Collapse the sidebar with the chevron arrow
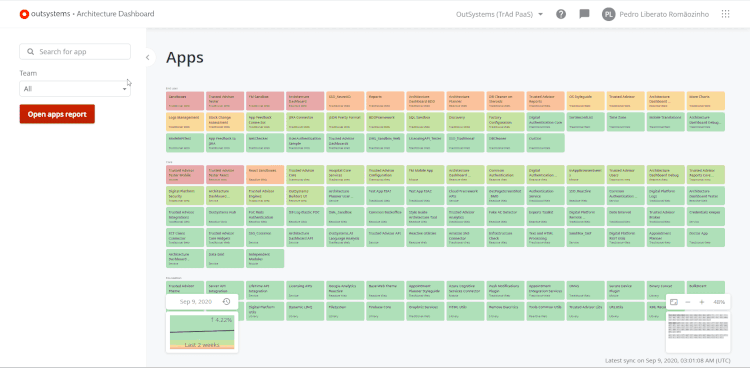 tap(148, 57)
